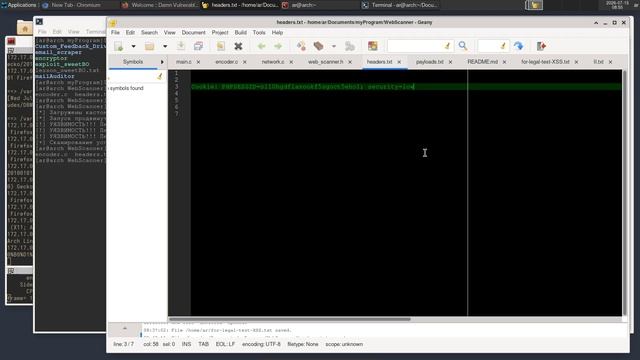Open the Applications menu in top panel
This screenshot has height=360, width=640.
pos(19,5)
